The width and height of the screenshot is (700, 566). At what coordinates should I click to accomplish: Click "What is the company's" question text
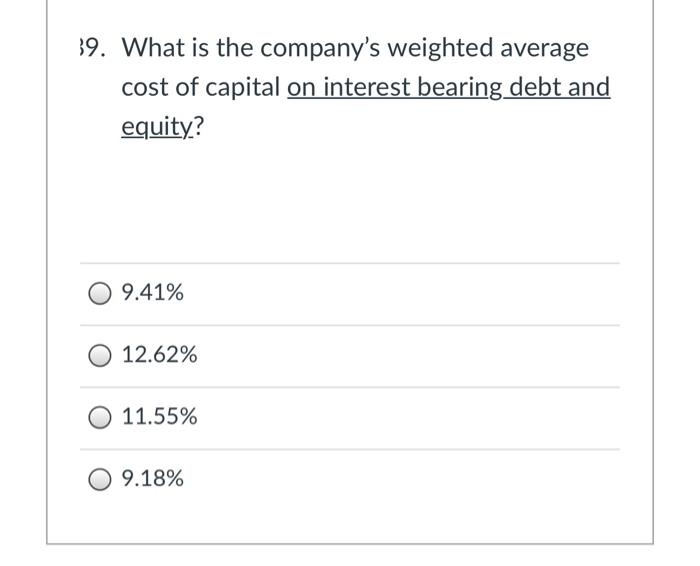(x=251, y=48)
